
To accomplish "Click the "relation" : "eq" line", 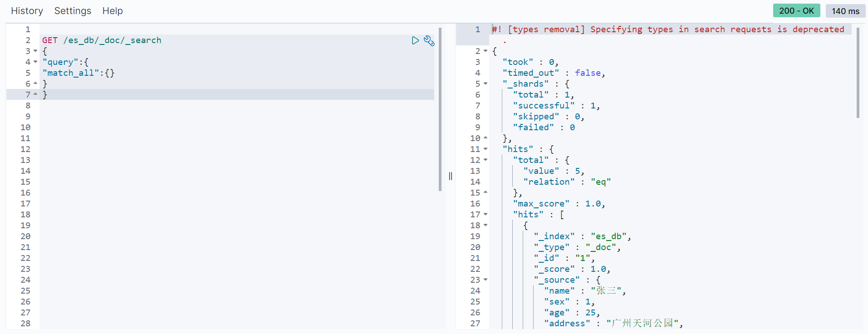I will 567,182.
